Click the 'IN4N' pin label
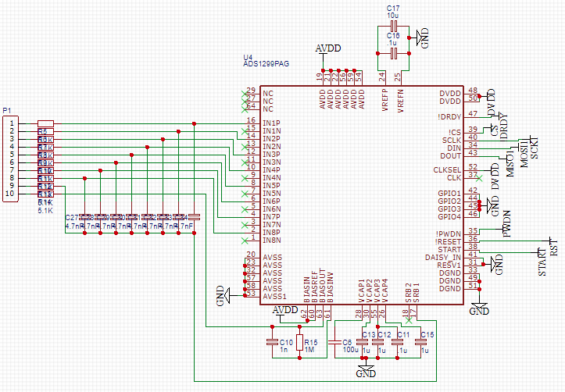The height and width of the screenshot is (392, 565). point(272,178)
